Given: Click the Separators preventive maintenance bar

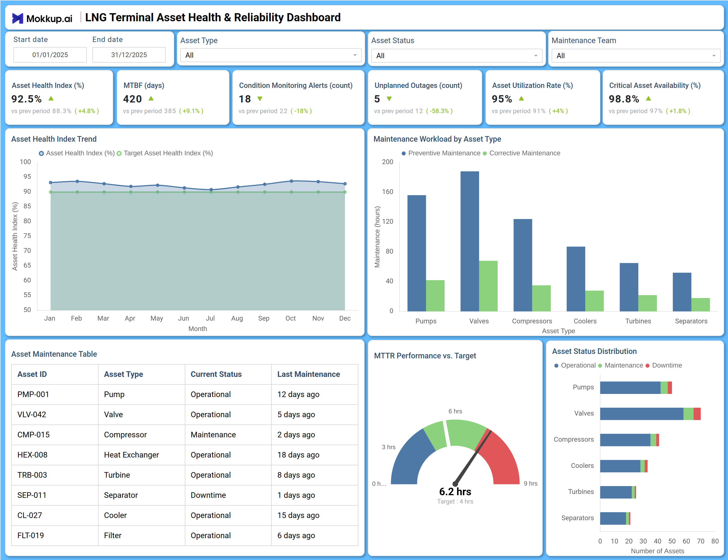Looking at the screenshot, I should click(x=682, y=292).
